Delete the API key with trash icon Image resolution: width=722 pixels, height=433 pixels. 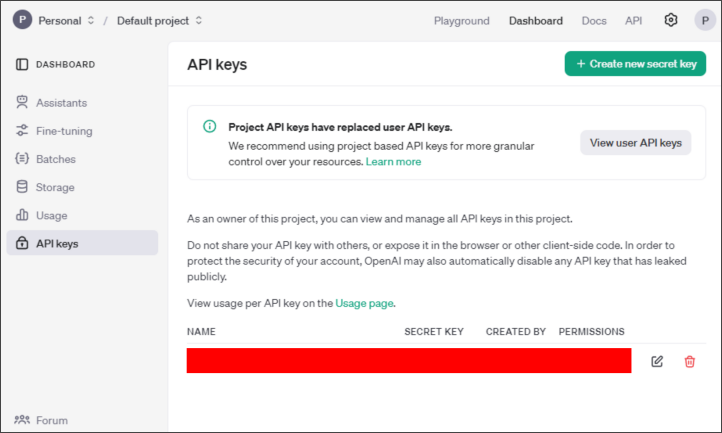(689, 361)
